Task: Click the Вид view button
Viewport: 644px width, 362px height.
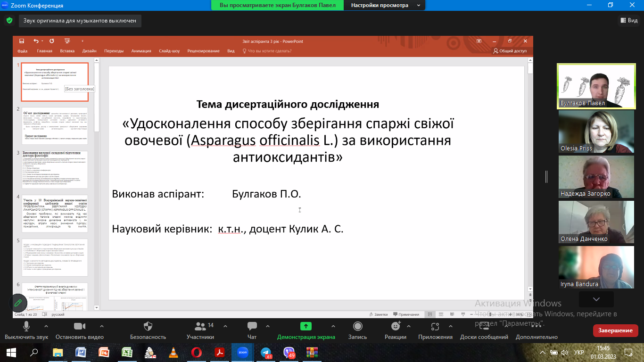Action: (x=629, y=21)
